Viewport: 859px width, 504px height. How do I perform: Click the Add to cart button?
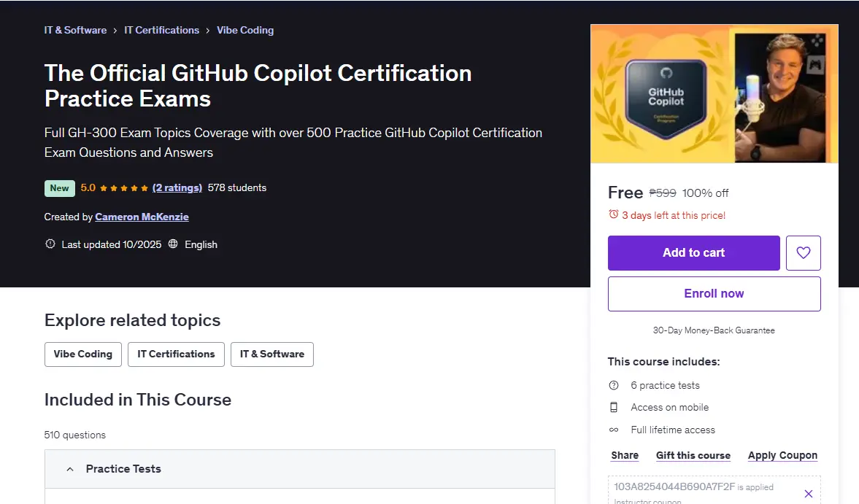693,253
